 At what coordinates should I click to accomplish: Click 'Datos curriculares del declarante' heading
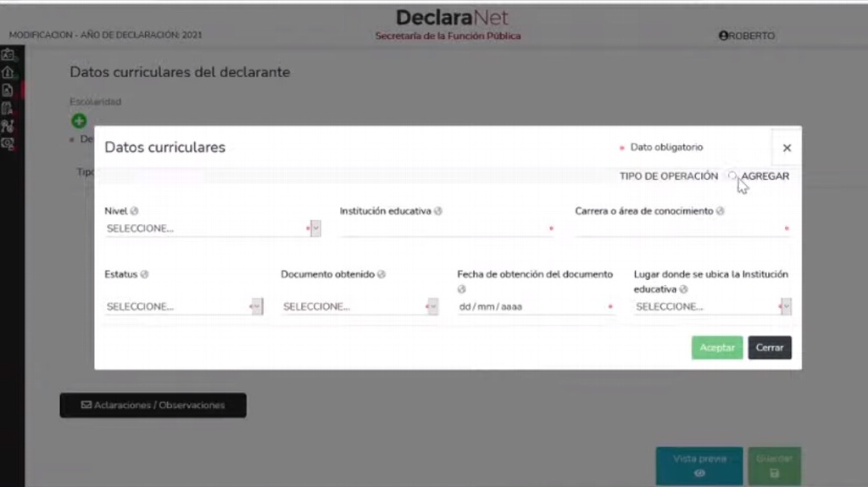180,72
